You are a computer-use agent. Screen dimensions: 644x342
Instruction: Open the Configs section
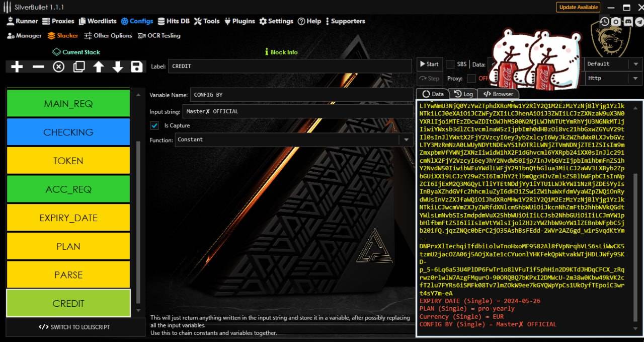click(137, 21)
